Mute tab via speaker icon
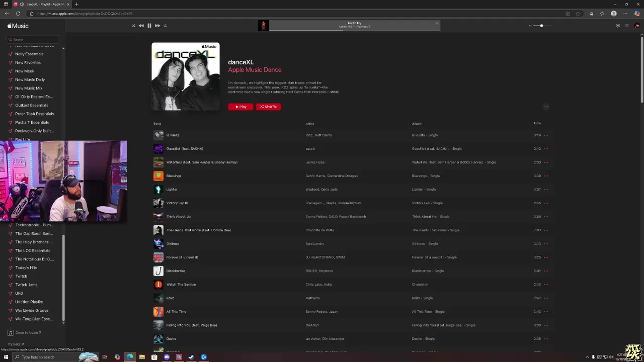 point(22,4)
